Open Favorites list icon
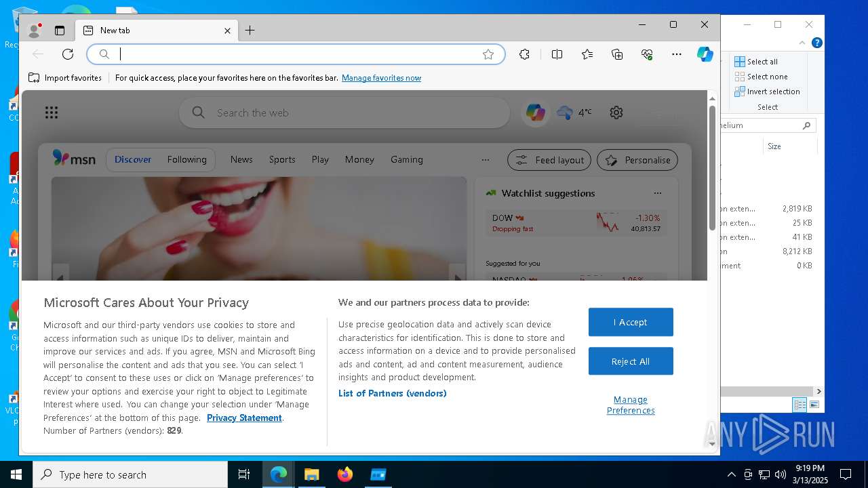The width and height of the screenshot is (868, 488). pyautogui.click(x=587, y=54)
